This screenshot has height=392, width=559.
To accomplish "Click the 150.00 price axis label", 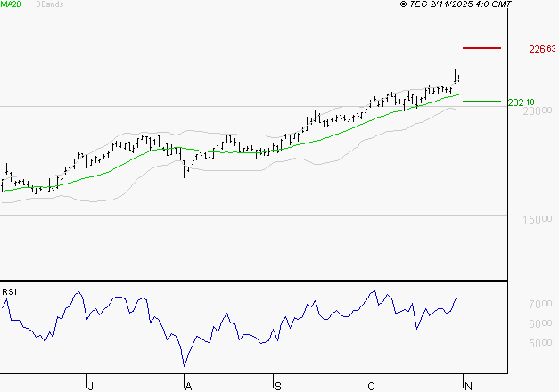I will 538,219.
